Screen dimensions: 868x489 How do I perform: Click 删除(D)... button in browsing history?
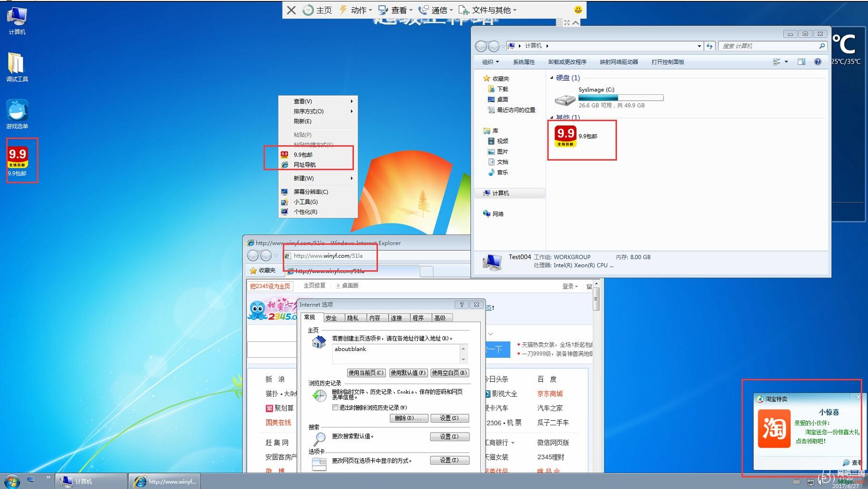[408, 418]
